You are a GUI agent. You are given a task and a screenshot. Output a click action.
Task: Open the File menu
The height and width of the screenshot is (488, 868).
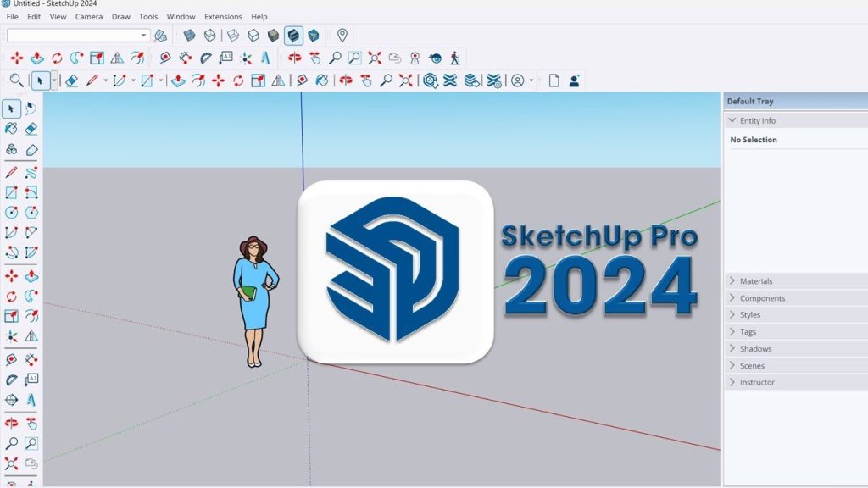click(x=12, y=17)
